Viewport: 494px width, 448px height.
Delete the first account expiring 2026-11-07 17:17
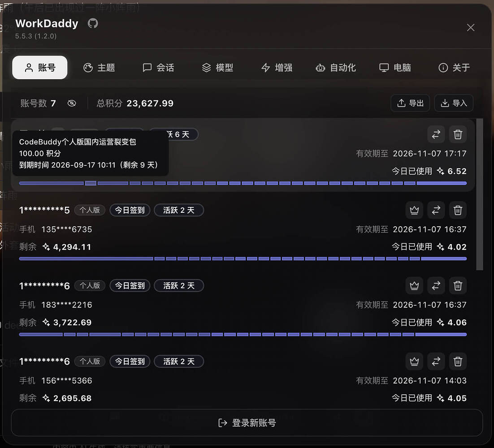[x=458, y=134]
